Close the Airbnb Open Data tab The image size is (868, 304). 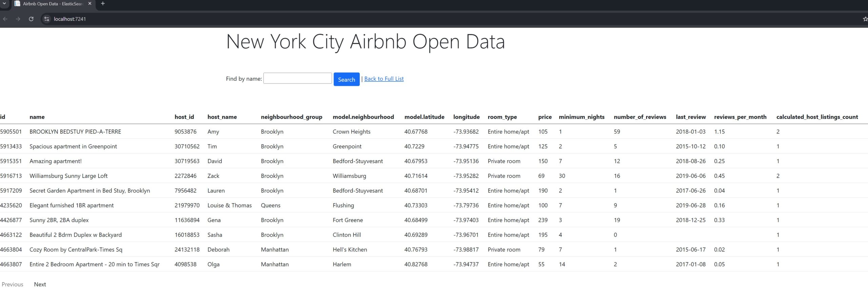pos(90,4)
